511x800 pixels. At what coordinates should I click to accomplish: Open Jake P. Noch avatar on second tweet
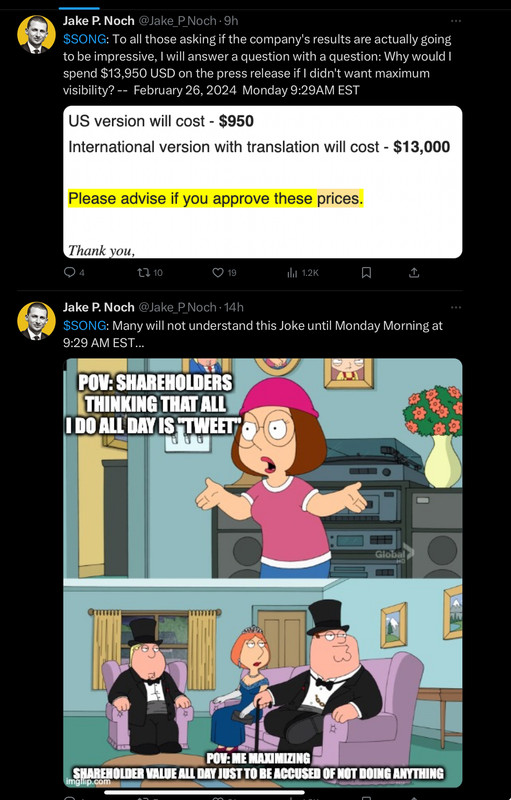36,321
